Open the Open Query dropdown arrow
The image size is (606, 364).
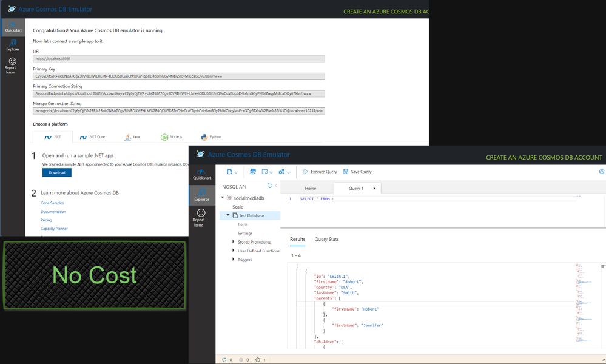[271, 172]
